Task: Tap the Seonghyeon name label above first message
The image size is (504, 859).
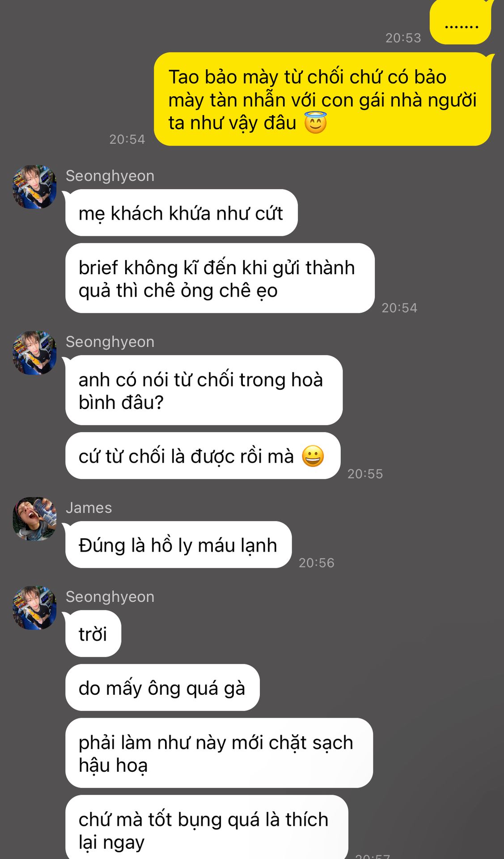Action: [110, 176]
